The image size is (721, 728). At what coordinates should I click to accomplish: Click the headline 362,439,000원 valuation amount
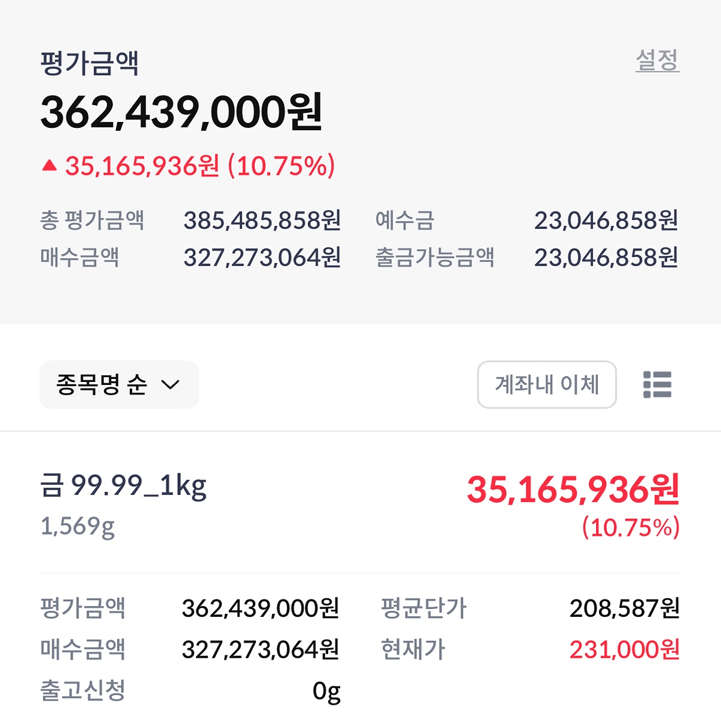coord(181,112)
